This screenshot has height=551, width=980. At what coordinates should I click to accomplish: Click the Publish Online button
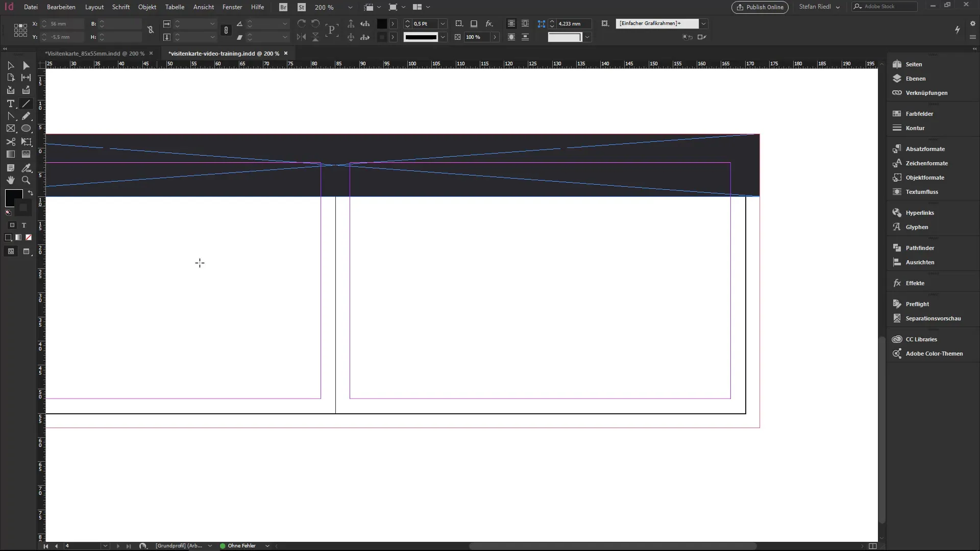760,7
